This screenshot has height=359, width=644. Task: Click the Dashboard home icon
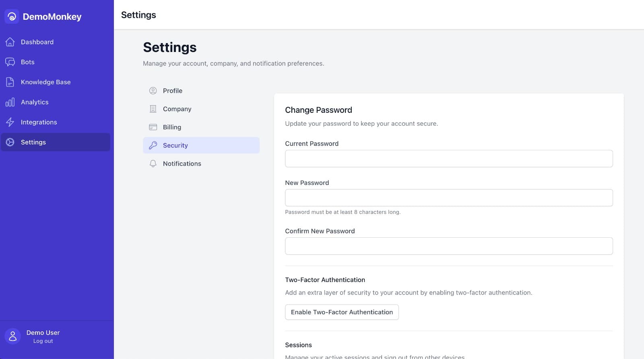(10, 42)
